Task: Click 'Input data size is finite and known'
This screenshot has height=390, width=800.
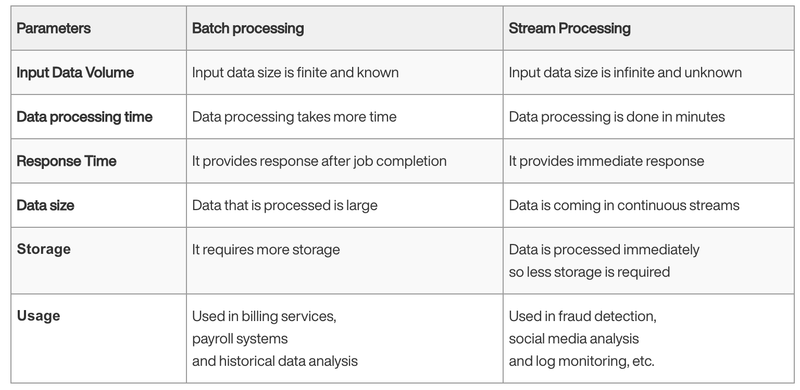Action: pos(295,72)
